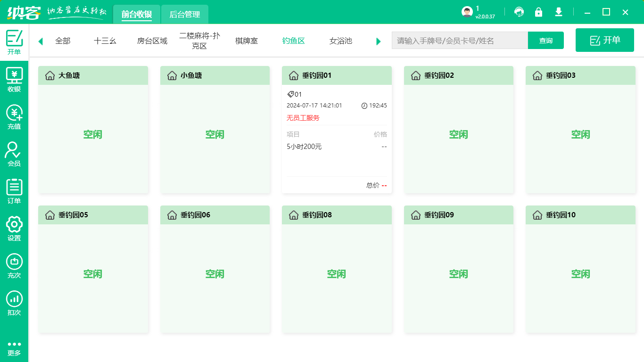Click the v2.0.0.37 version label
This screenshot has width=644, height=362.
coord(485,16)
